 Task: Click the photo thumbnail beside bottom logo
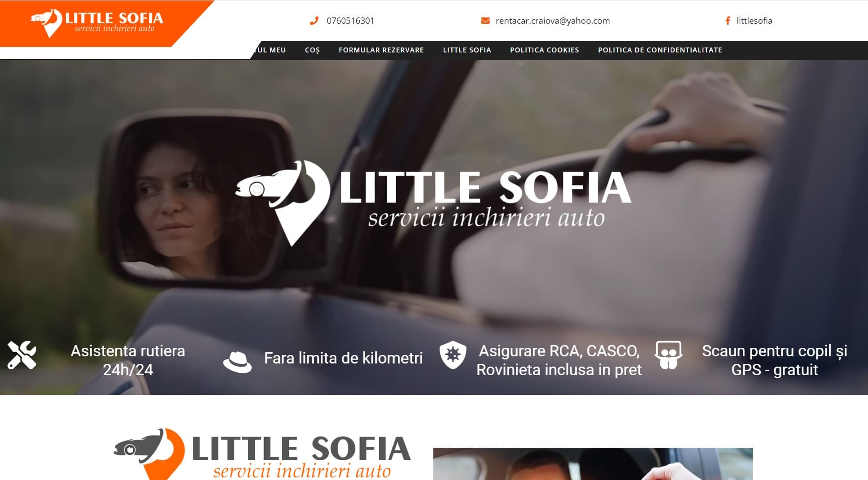[593, 464]
